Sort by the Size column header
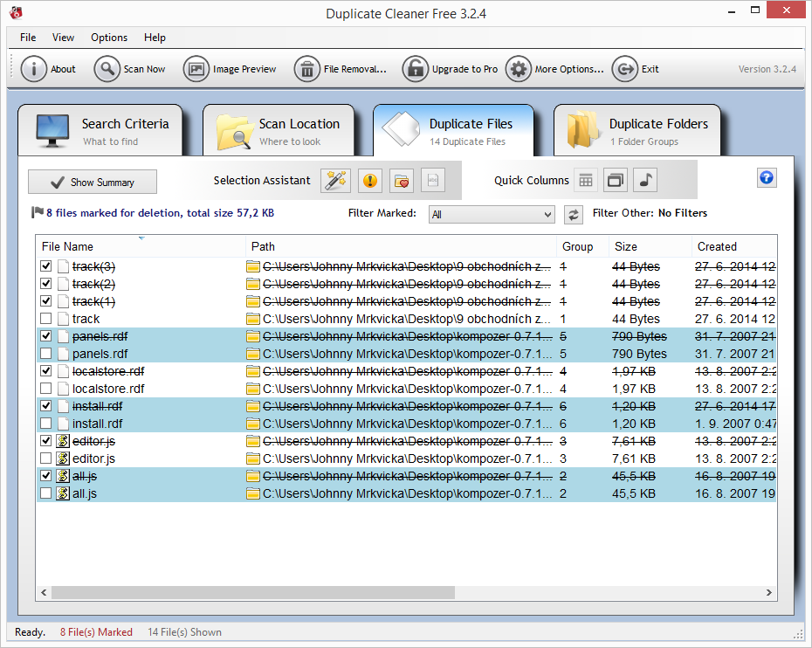Screen dimensions: 812x648 tap(650, 246)
